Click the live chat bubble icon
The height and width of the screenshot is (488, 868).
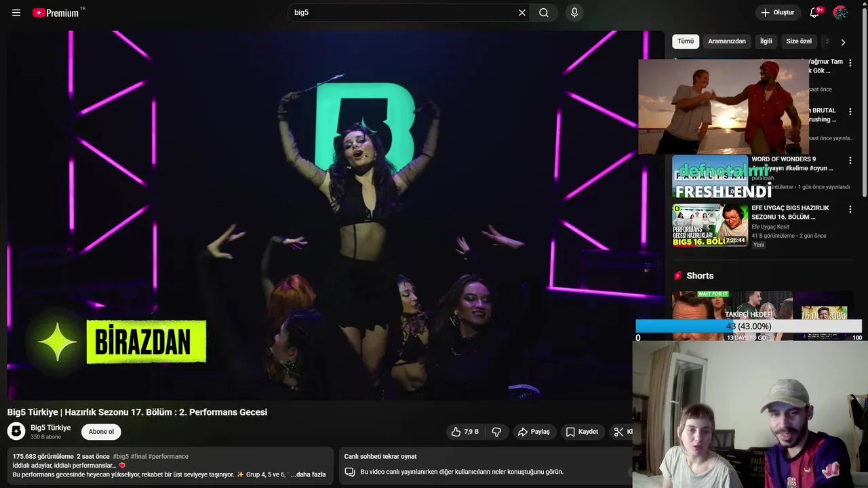point(350,472)
